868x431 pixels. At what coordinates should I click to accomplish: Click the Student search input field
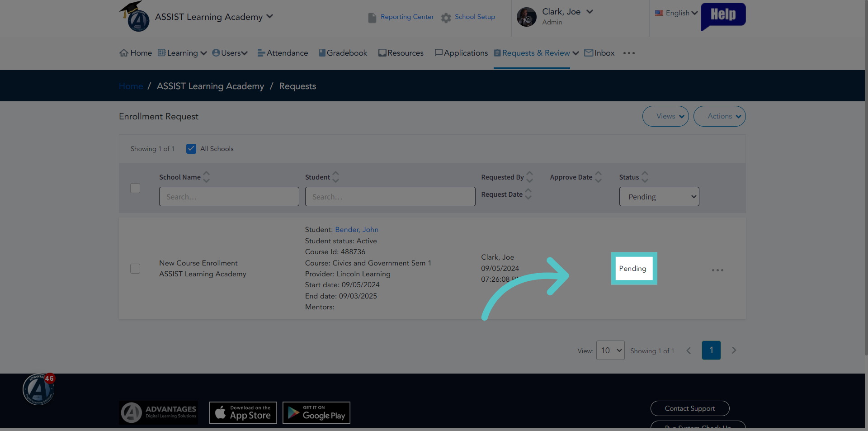tap(390, 197)
